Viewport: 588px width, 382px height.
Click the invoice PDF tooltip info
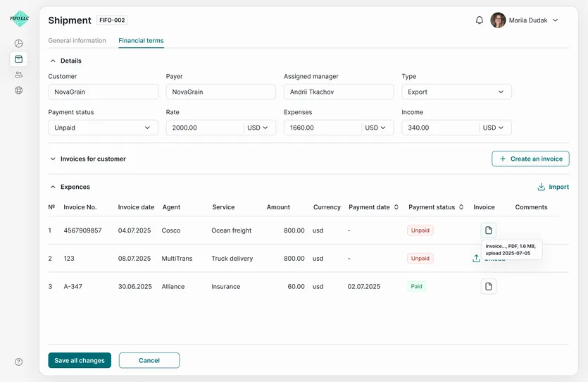(x=511, y=249)
